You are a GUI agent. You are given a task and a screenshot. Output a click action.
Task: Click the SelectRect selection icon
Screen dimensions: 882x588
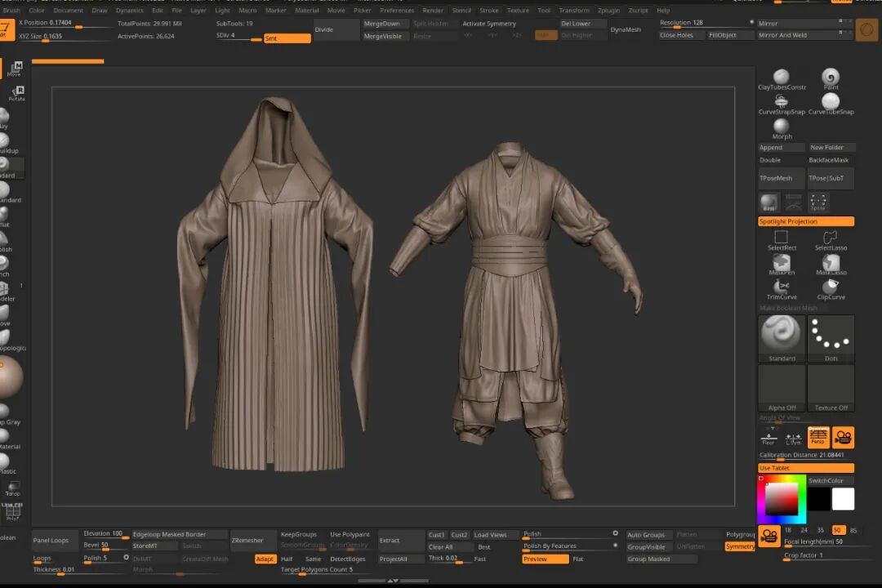pyautogui.click(x=782, y=238)
